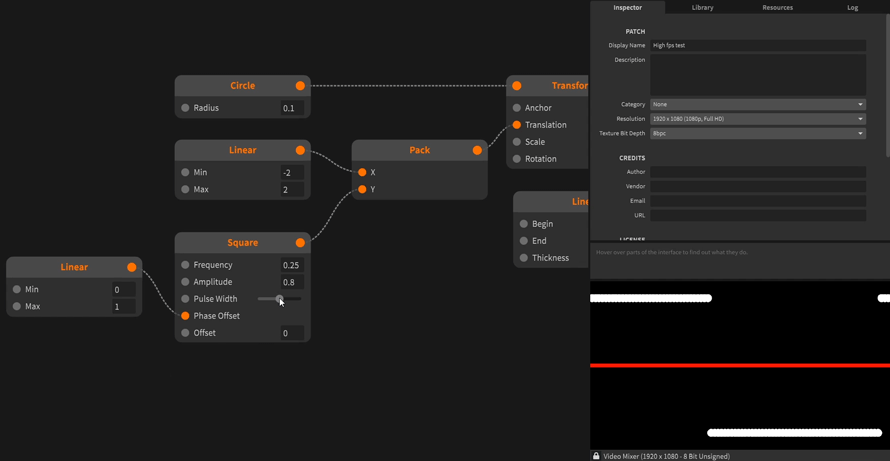The width and height of the screenshot is (890, 461).
Task: Click the PATCH section heading
Action: (635, 32)
